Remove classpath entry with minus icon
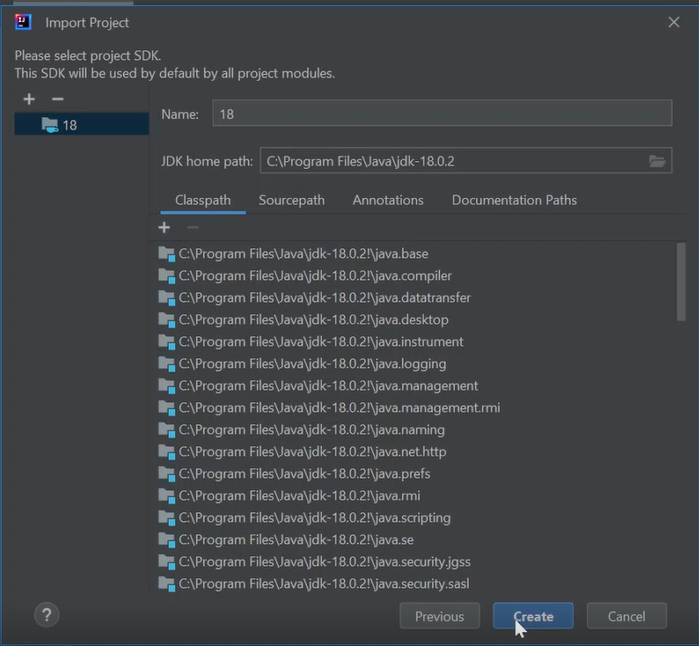Screen dimensions: 699x646 coord(193,227)
